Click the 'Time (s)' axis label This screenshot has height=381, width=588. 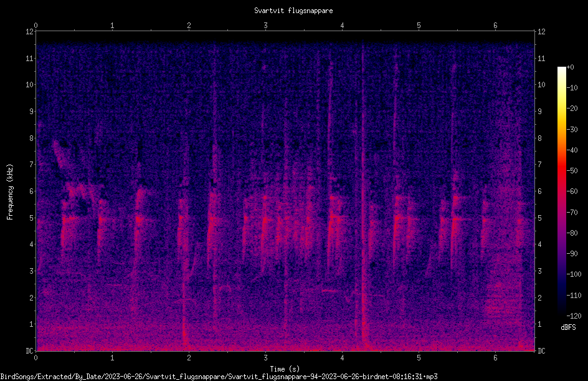285,369
